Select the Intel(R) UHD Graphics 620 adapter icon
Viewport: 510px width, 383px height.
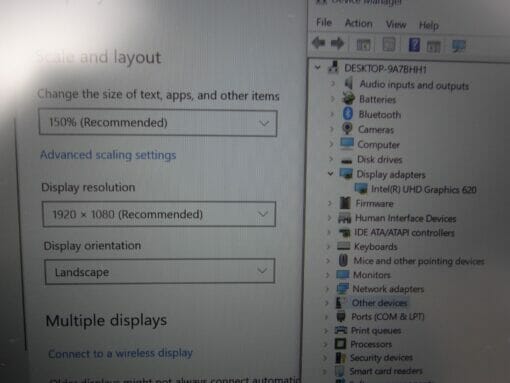coord(361,188)
